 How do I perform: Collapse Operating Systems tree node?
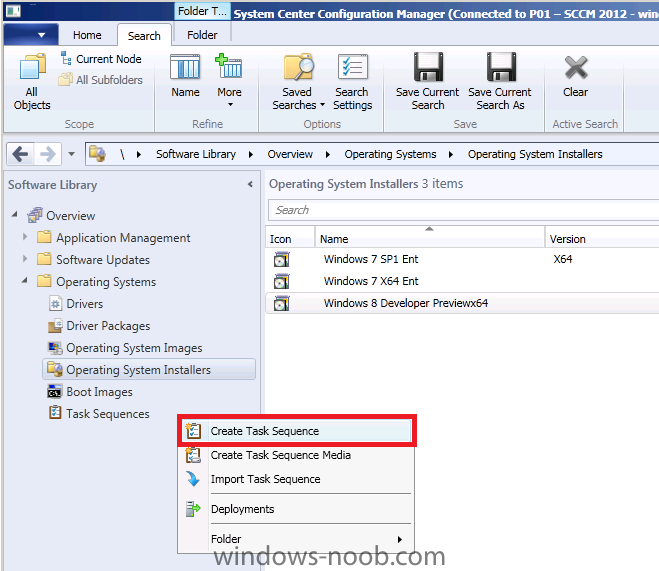point(25,280)
